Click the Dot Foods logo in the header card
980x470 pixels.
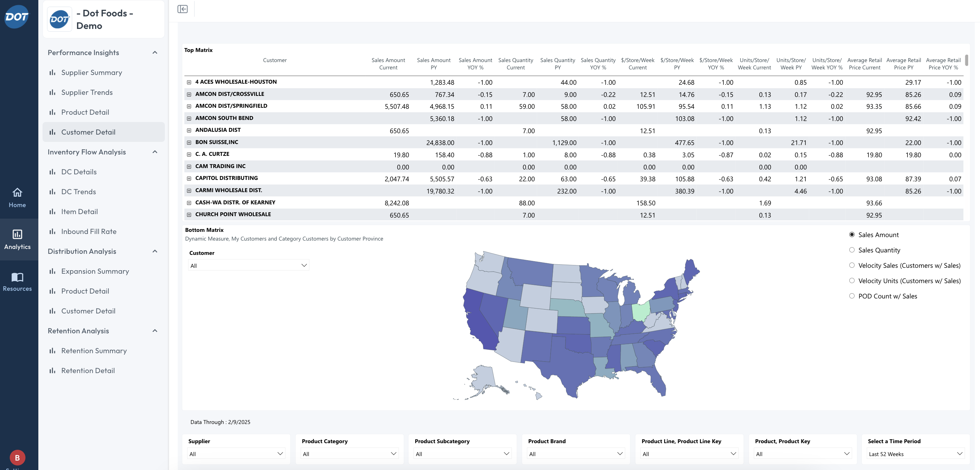point(60,19)
